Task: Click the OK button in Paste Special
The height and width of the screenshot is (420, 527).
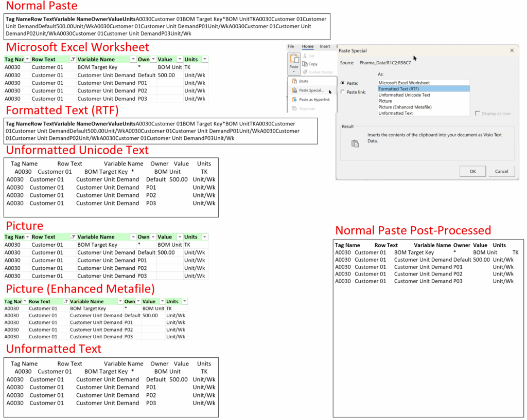Action: 472,171
